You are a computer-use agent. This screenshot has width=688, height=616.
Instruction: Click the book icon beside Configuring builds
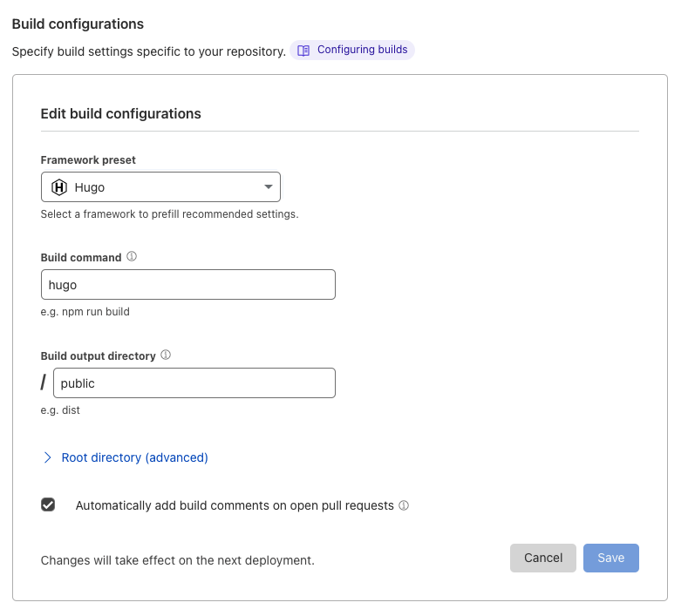pos(303,51)
